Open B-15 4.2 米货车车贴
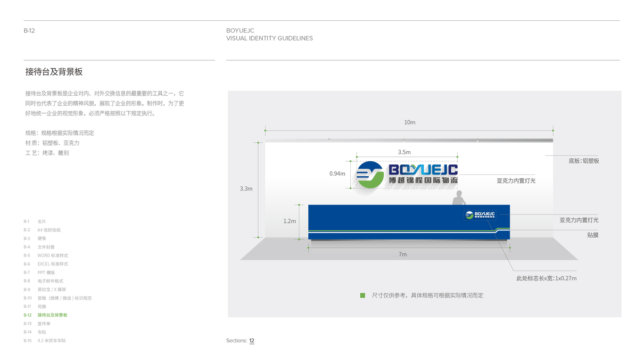 45,340
